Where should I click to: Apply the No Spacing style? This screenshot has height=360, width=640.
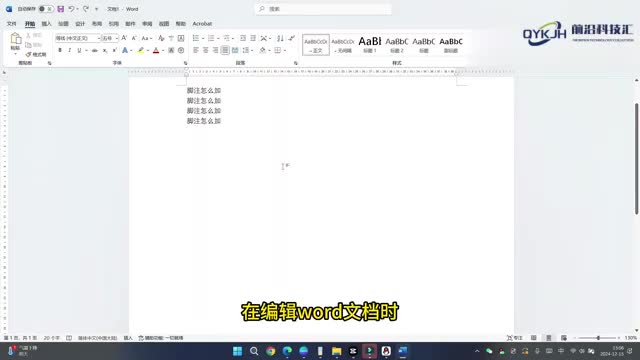coord(343,44)
